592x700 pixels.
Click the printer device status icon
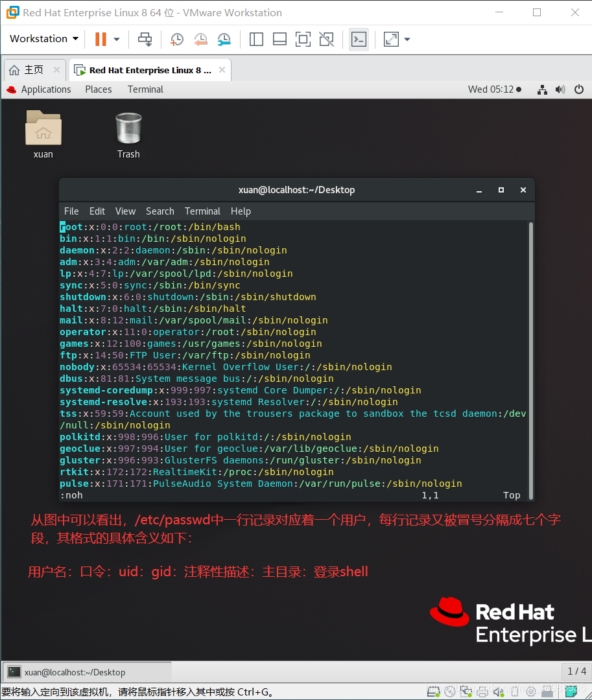point(482,692)
